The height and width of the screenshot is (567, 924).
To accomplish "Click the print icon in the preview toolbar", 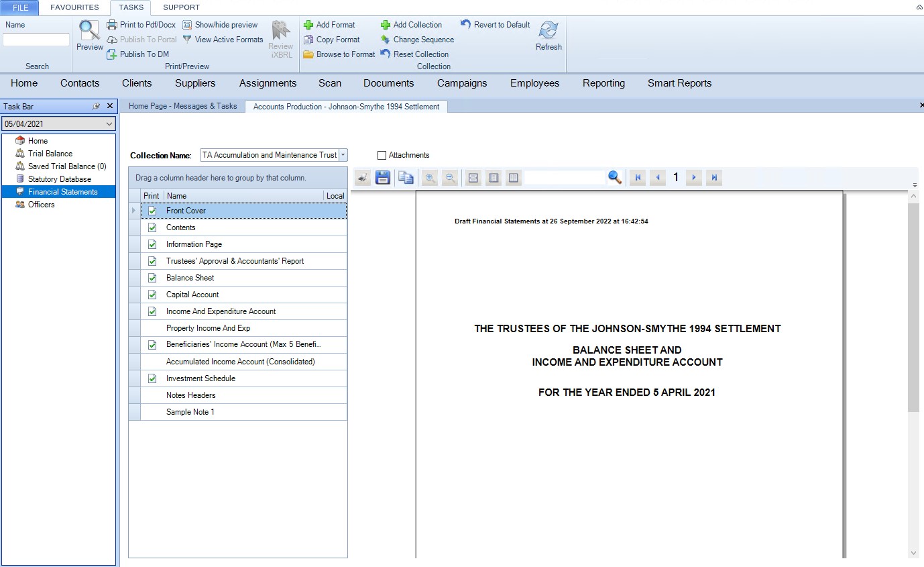I will pos(363,178).
